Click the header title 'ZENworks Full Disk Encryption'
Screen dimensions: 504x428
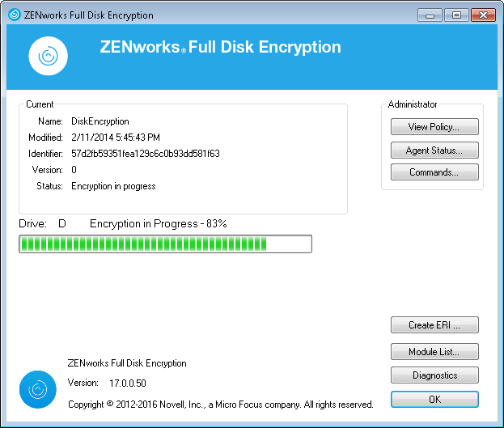click(220, 47)
